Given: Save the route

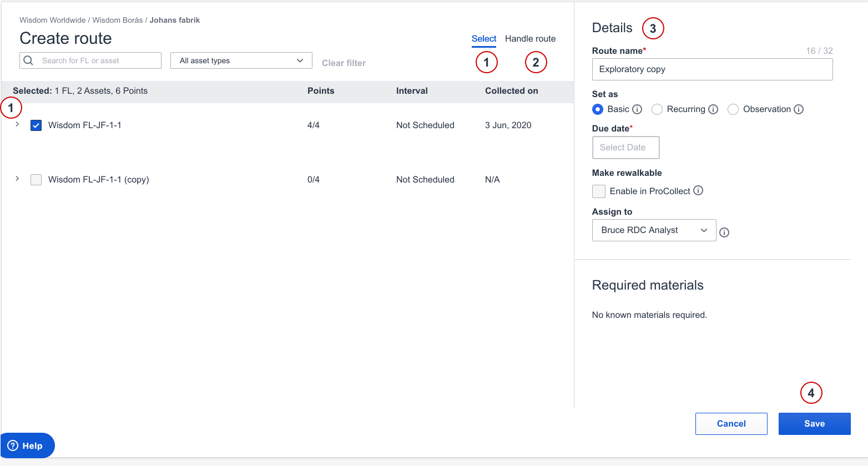Looking at the screenshot, I should coord(815,424).
